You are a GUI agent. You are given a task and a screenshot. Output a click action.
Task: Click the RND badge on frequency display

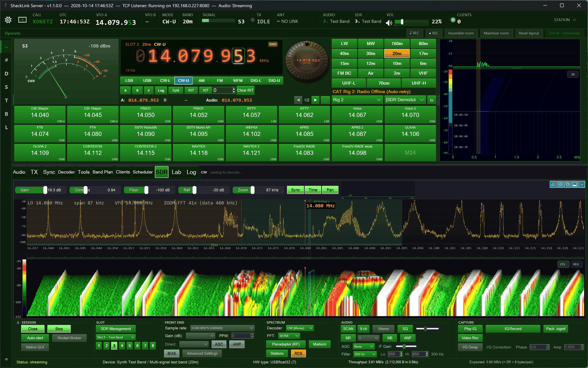[x=273, y=44]
